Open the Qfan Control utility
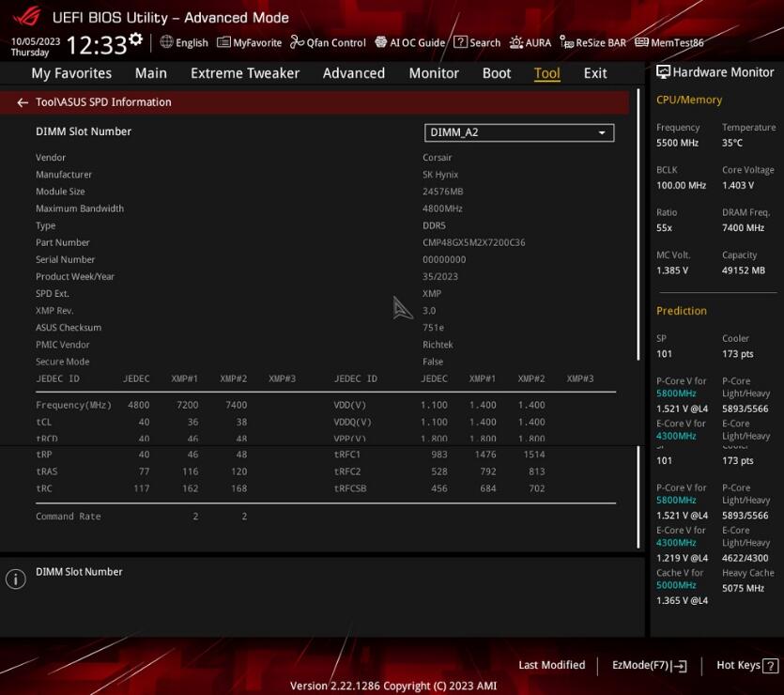This screenshot has height=695, width=784. coord(327,42)
